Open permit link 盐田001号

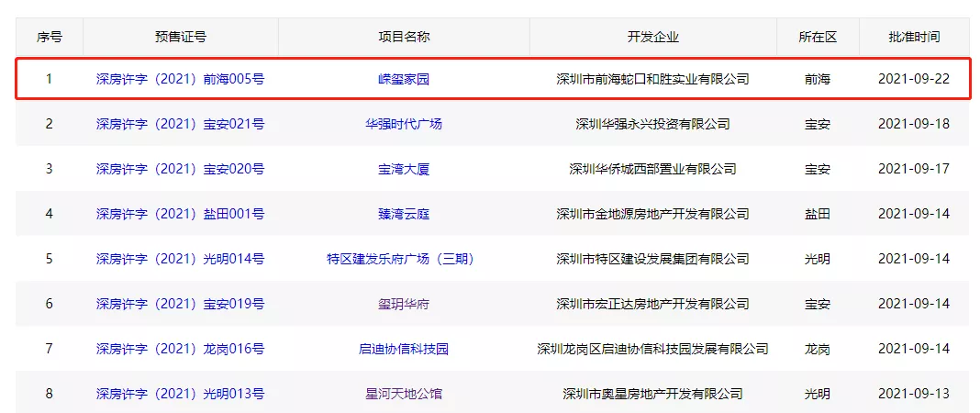pos(180,214)
